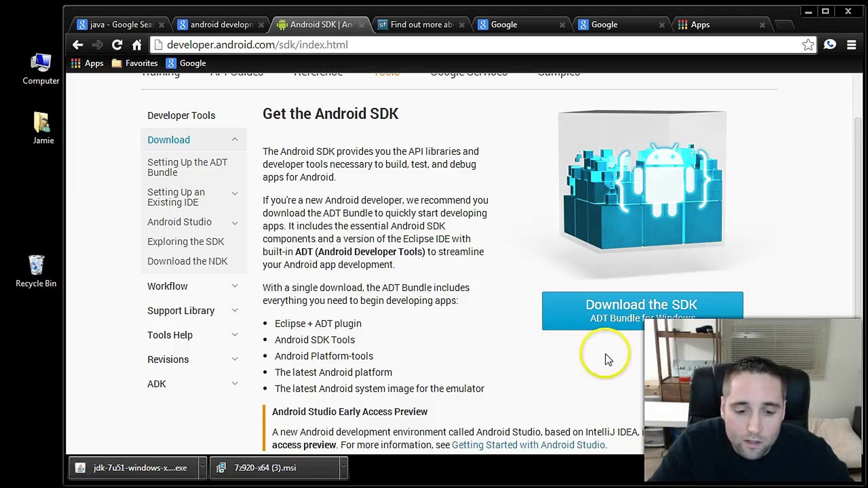The image size is (868, 488).
Task: Open the Android Studio sidebar item
Action: click(179, 222)
